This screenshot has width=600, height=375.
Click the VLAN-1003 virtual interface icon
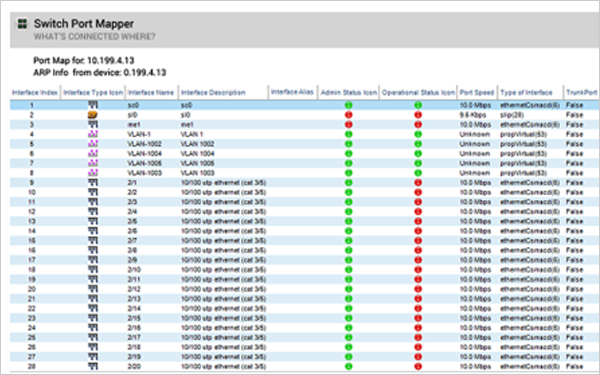coord(93,173)
